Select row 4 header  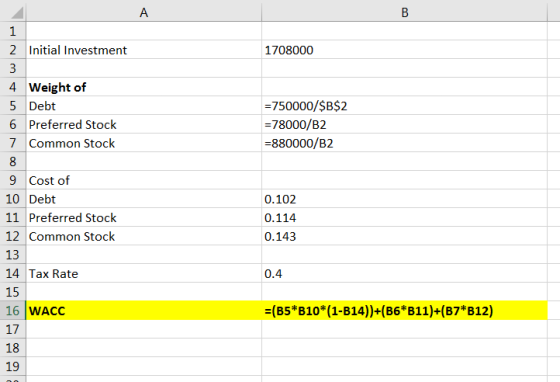click(13, 87)
